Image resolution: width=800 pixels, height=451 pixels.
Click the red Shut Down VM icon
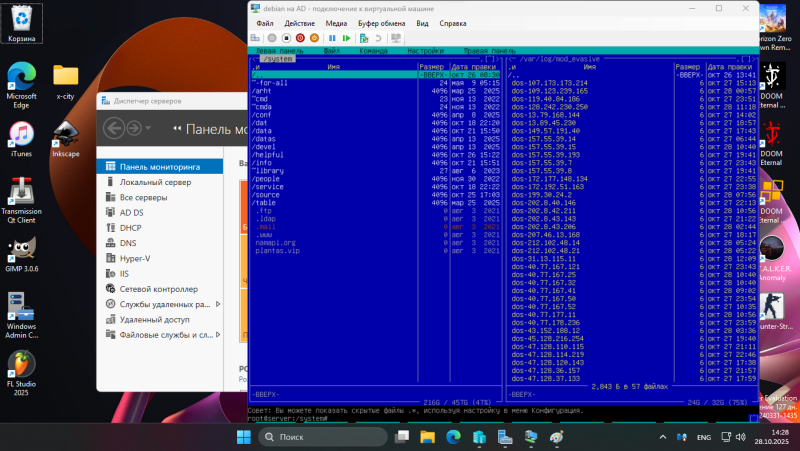[x=300, y=37]
